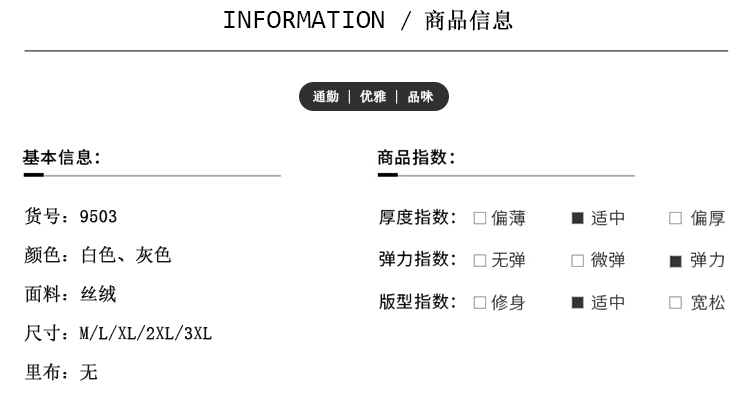Toggle the 弹力 elasticity checkbox
This screenshot has height=419, width=750.
[675, 261]
